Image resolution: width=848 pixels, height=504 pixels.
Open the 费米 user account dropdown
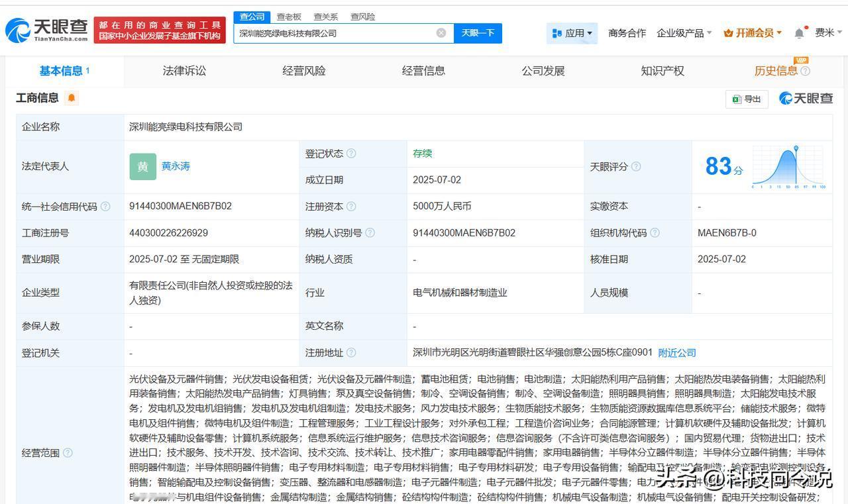[829, 33]
